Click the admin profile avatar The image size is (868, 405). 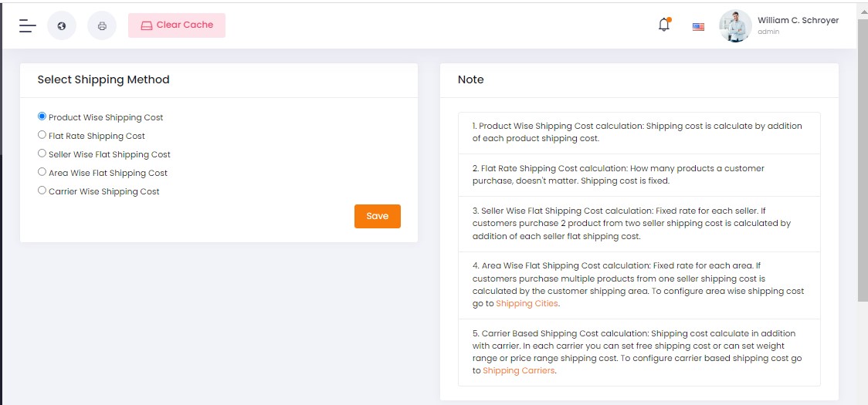point(734,25)
